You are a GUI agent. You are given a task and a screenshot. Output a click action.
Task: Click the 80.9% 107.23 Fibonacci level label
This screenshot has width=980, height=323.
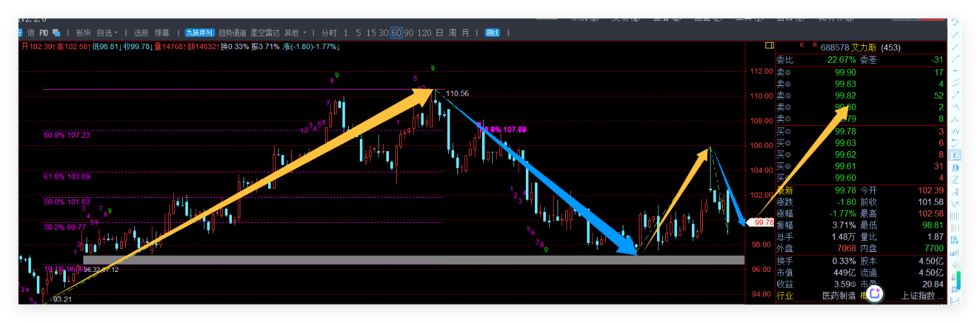point(67,135)
